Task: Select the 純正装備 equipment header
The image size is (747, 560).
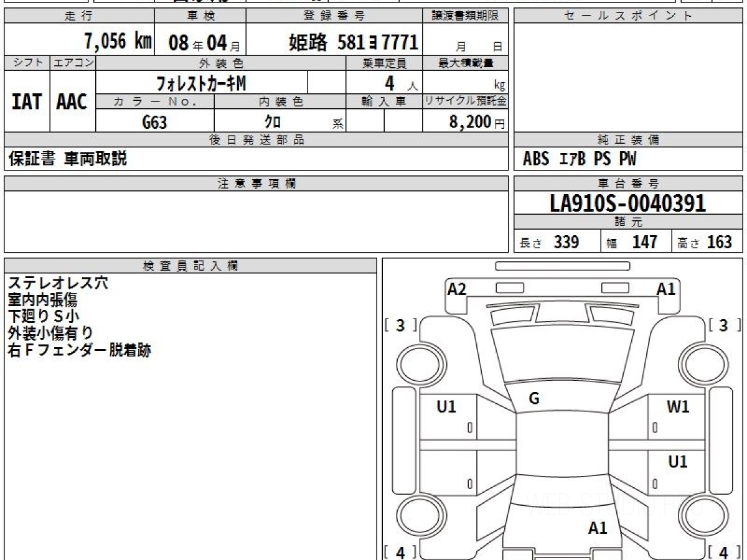Action: [629, 140]
